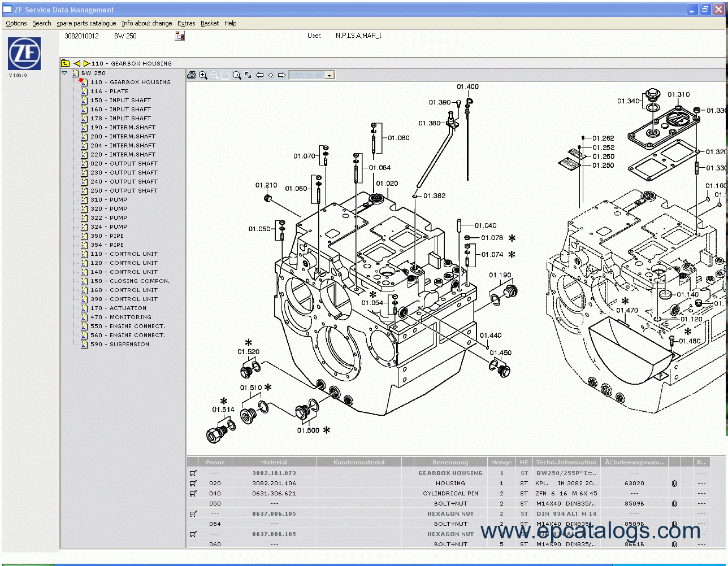Click callout 01.400 dipstick label in diagram
The image size is (728, 566).
point(467,86)
